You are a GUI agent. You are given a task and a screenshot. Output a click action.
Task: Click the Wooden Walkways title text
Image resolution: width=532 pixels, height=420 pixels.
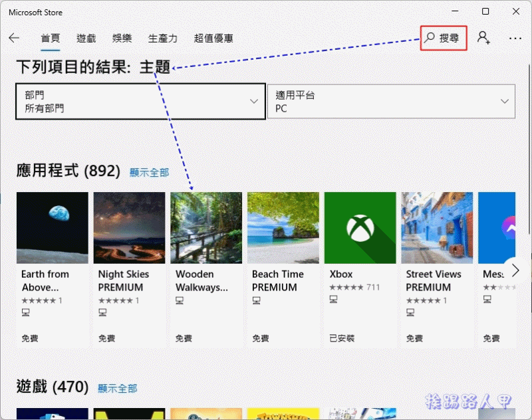point(201,280)
